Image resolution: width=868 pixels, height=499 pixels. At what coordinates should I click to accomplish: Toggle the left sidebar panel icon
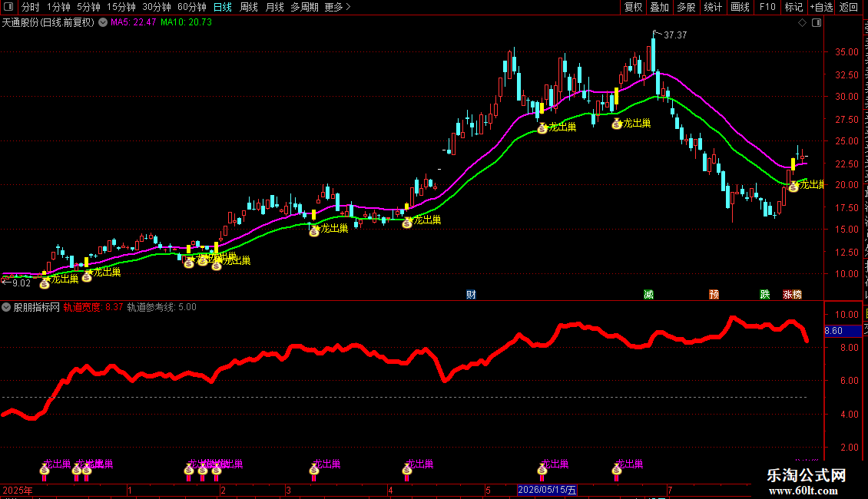click(x=8, y=7)
